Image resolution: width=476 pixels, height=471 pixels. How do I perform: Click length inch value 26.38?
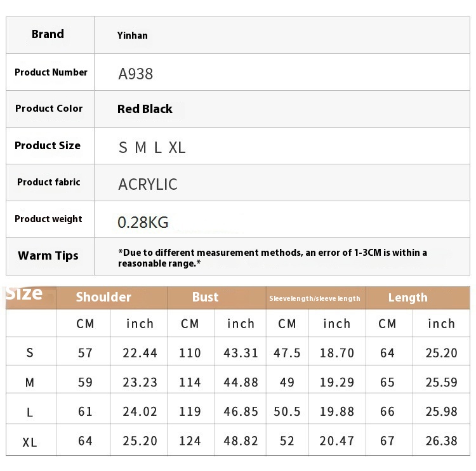[441, 441]
